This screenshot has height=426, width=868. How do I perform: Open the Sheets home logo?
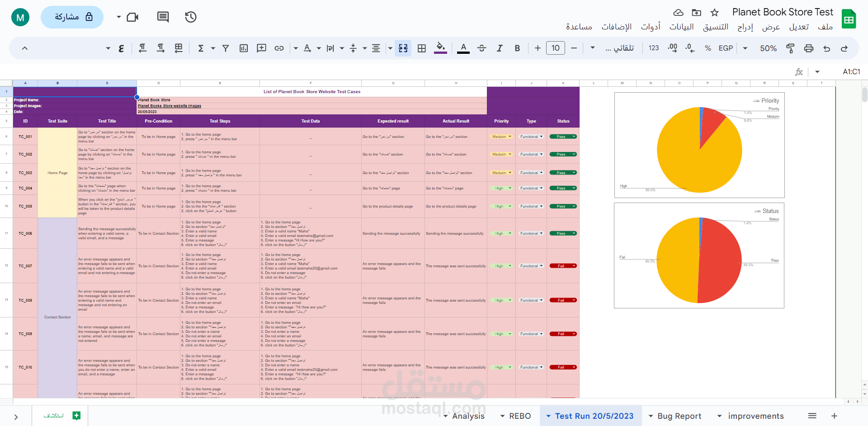pyautogui.click(x=849, y=19)
